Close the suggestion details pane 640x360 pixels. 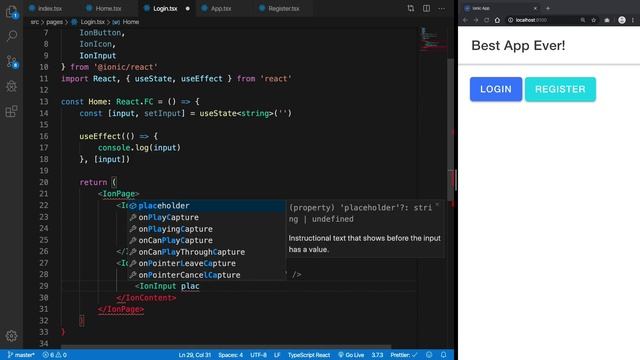[x=438, y=204]
